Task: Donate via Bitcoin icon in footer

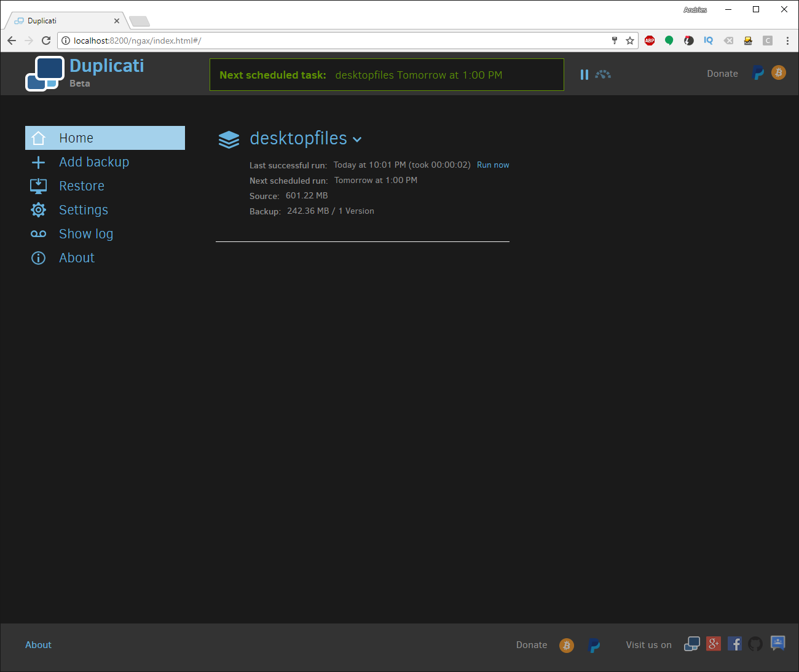Action: [567, 646]
